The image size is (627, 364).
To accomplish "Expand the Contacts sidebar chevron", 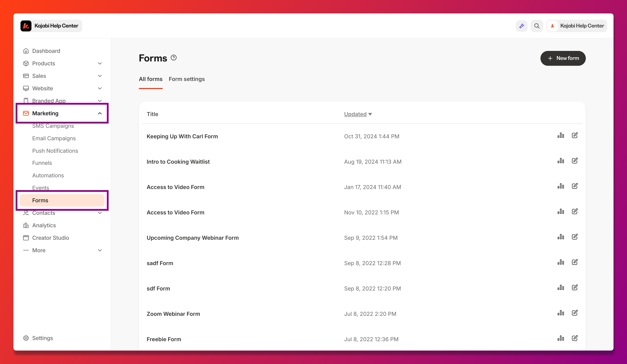I will pos(100,213).
